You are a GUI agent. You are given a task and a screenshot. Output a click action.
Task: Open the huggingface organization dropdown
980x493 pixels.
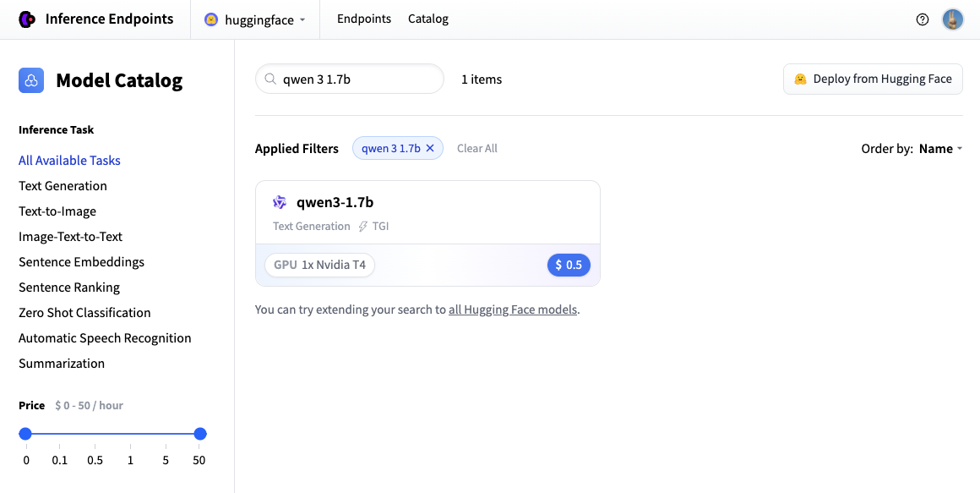(255, 19)
